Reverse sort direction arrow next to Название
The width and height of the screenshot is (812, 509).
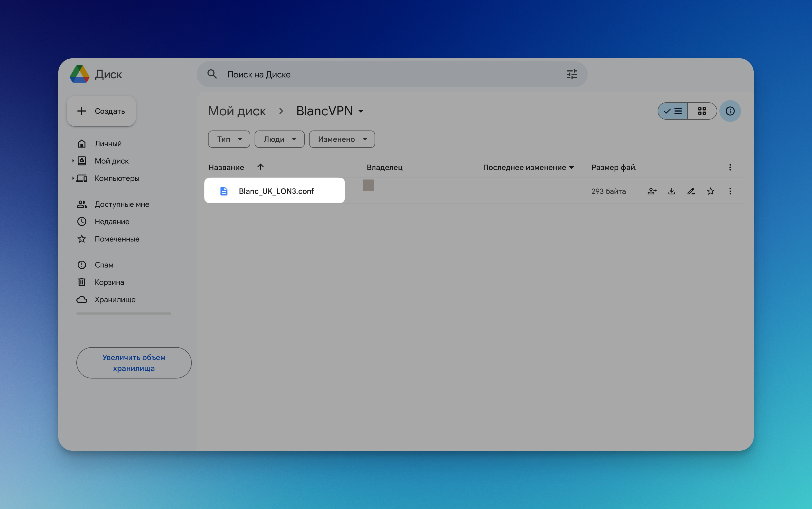(x=260, y=167)
